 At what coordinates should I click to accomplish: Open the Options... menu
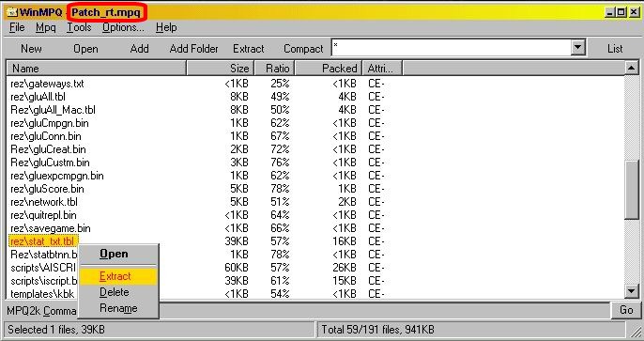pos(123,27)
